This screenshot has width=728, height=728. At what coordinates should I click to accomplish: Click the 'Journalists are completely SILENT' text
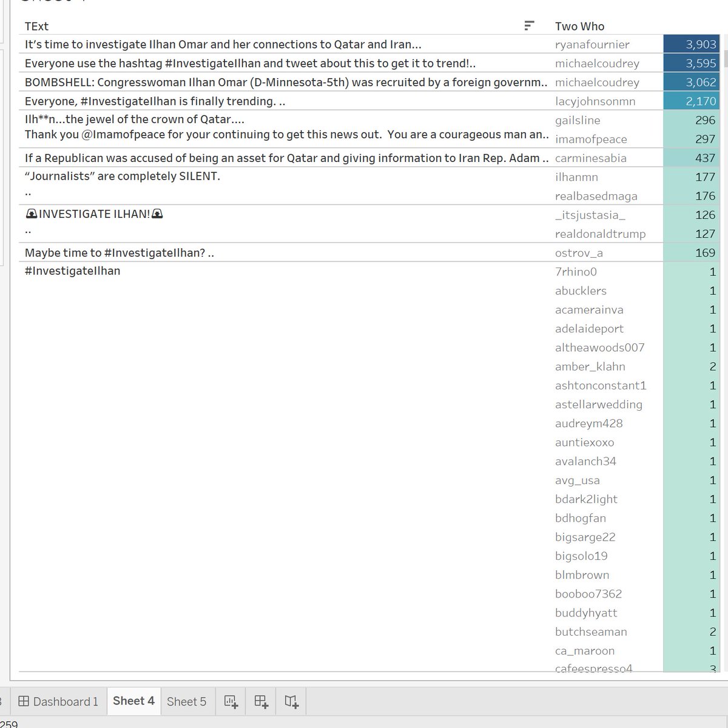(x=123, y=177)
